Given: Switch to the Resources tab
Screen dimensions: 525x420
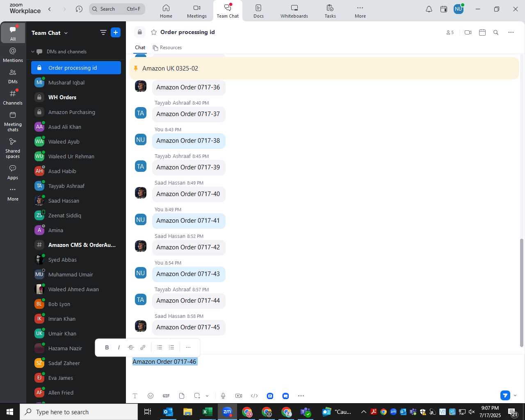Looking at the screenshot, I should (x=167, y=48).
